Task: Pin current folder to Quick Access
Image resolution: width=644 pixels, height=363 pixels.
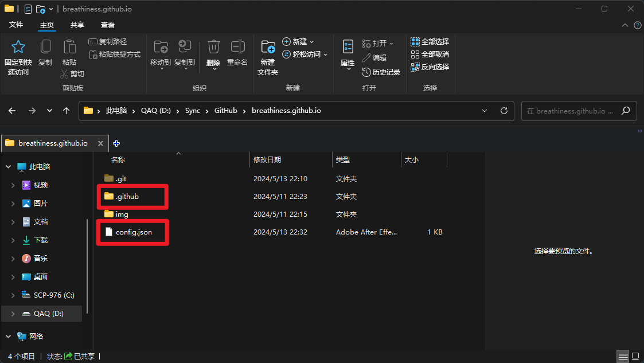Action: tap(18, 55)
